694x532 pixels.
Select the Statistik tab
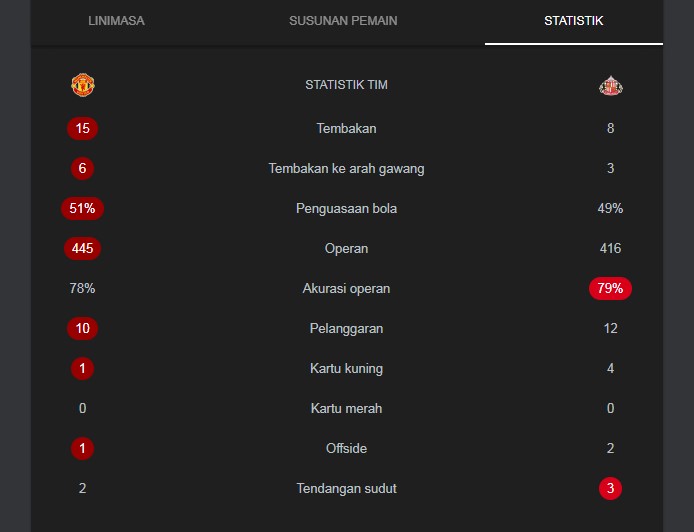click(x=573, y=21)
